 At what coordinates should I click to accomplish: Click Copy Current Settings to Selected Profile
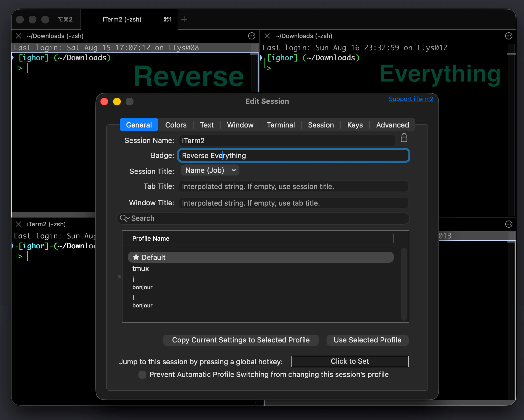tap(241, 340)
